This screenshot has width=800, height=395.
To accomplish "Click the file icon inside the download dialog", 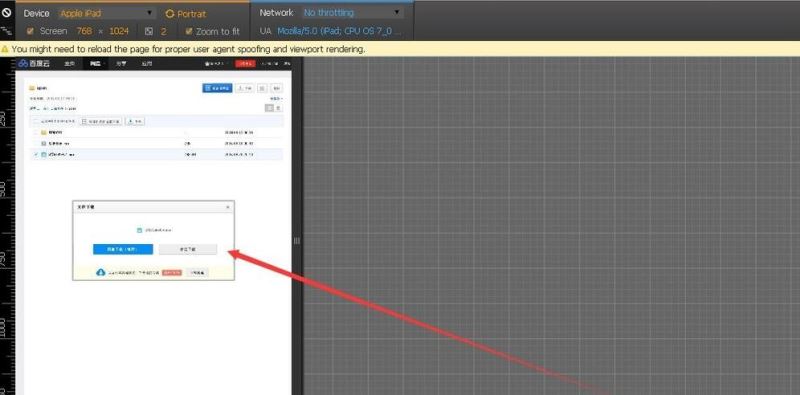I will point(139,230).
